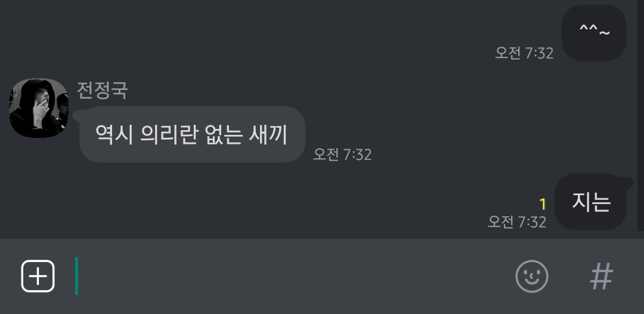Image resolution: width=644 pixels, height=314 pixels.
Task: Open 전정국's profile picture
Action: pyautogui.click(x=39, y=107)
